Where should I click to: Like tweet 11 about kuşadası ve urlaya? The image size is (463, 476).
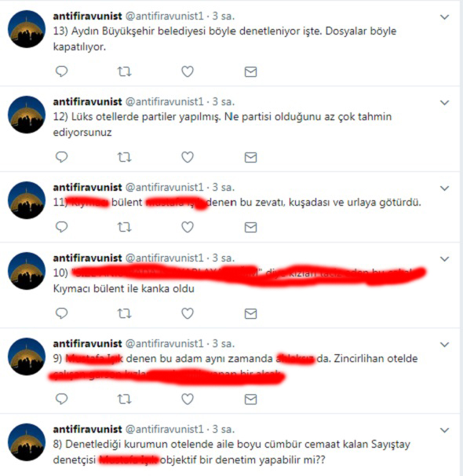(x=188, y=227)
